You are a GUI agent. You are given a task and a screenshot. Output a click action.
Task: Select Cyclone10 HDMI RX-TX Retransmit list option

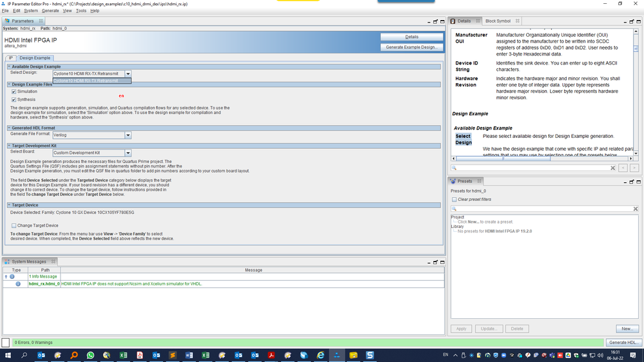pos(92,81)
